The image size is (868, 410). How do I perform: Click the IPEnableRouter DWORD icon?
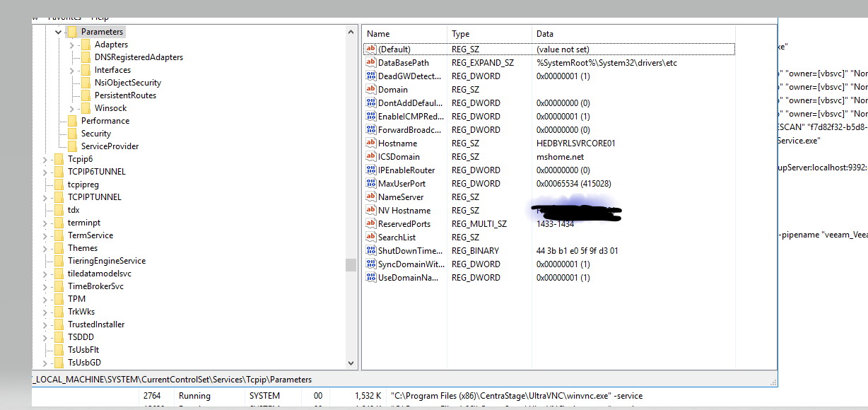[x=371, y=170]
